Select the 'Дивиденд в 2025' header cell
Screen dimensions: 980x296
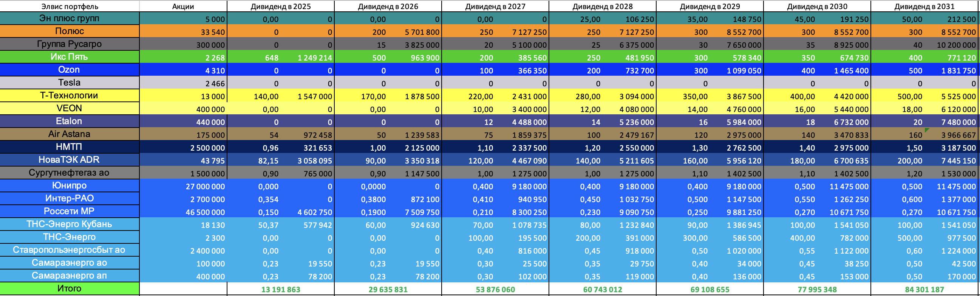tap(280, 6)
